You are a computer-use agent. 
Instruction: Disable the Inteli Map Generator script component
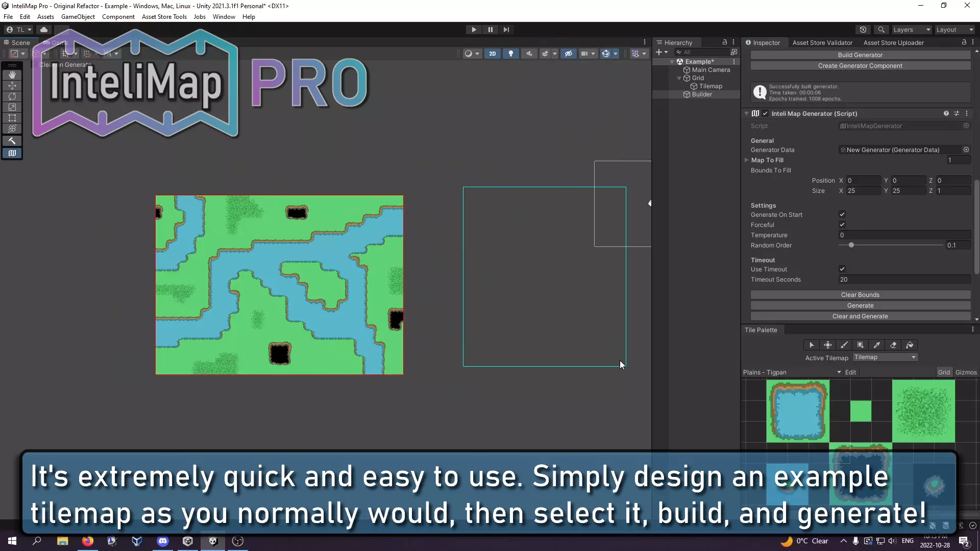click(x=765, y=114)
